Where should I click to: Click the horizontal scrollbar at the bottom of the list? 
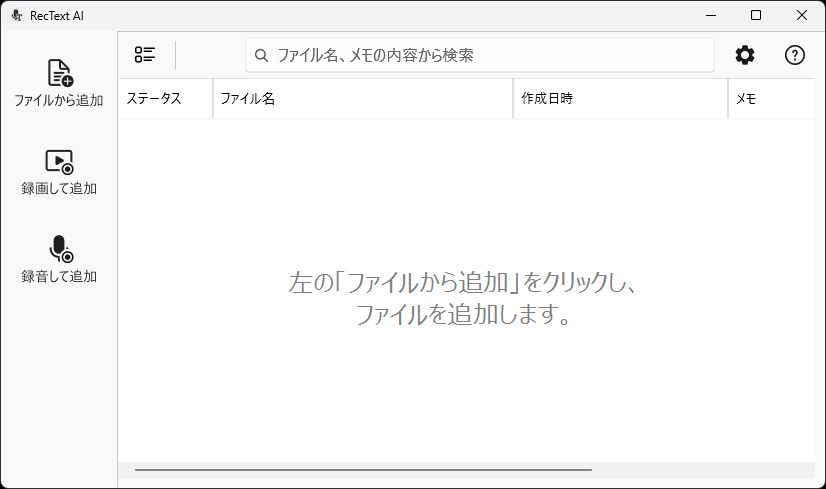pos(363,469)
